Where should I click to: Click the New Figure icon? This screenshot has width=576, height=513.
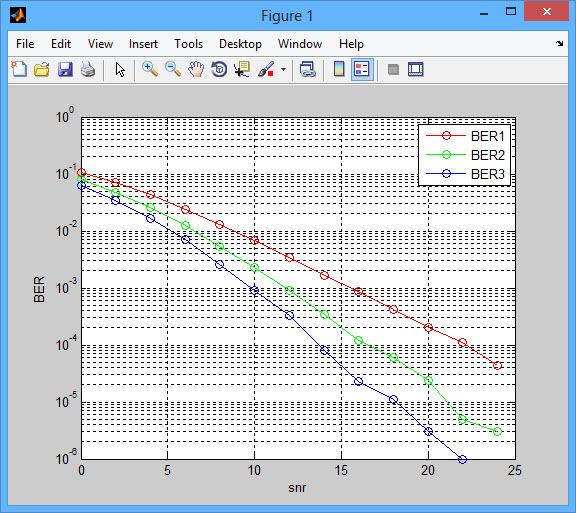19,69
